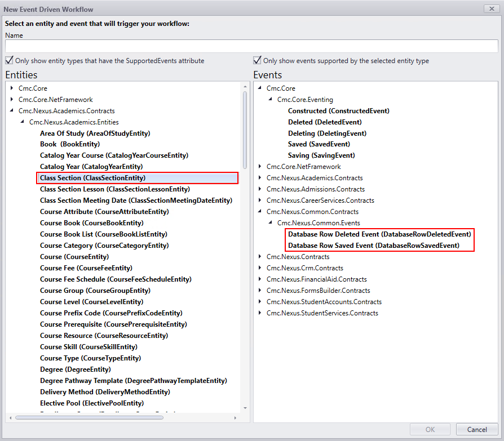Image resolution: width=504 pixels, height=441 pixels.
Task: Expand Cmc.Core.NetFramework in the Events tree
Action: click(x=260, y=166)
